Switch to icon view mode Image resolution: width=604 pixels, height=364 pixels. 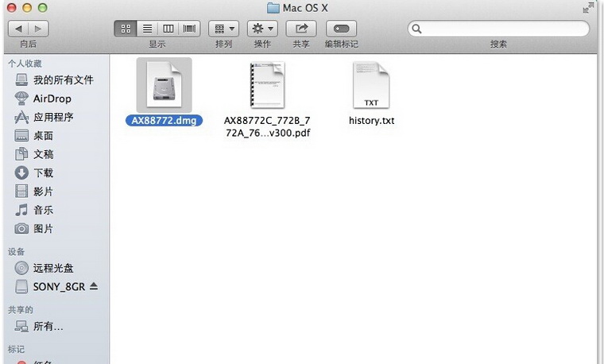(126, 29)
